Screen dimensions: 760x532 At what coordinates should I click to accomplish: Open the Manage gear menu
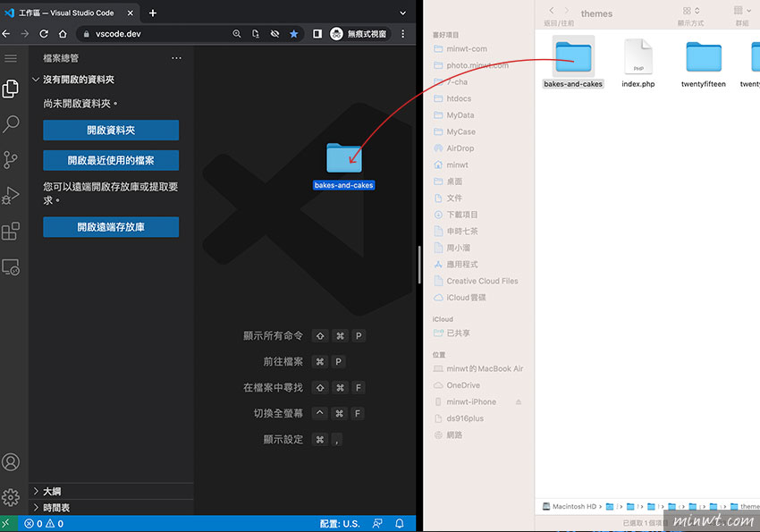tap(11, 497)
